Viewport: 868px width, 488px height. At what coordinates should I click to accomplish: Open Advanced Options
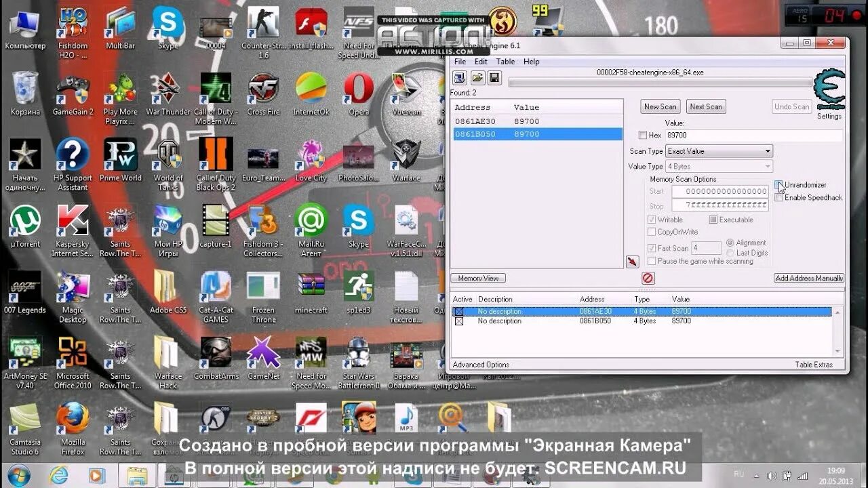[481, 365]
